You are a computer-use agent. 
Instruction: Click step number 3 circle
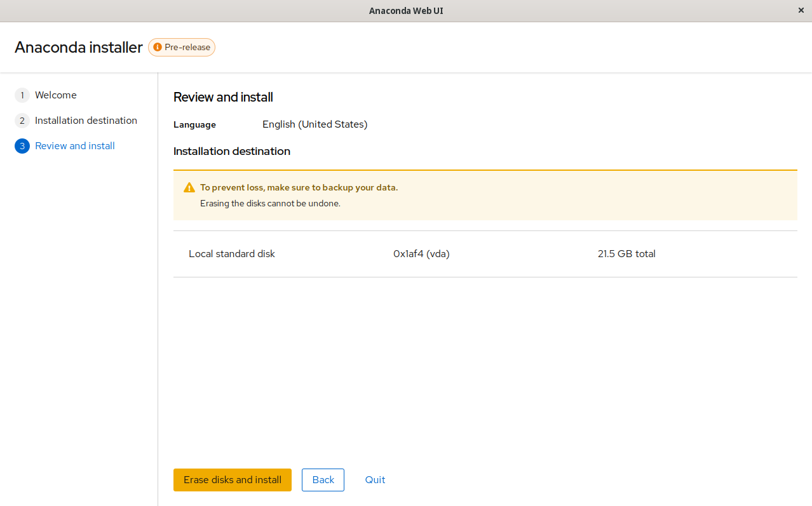[x=22, y=146]
